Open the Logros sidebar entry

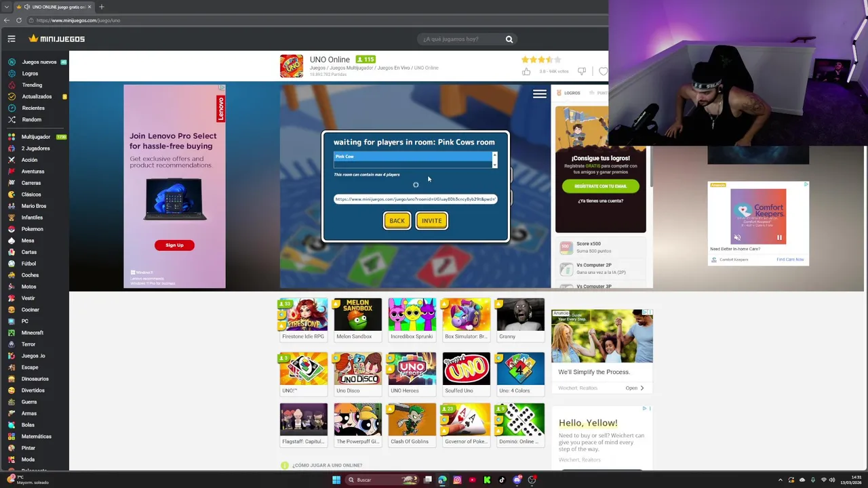tap(30, 73)
